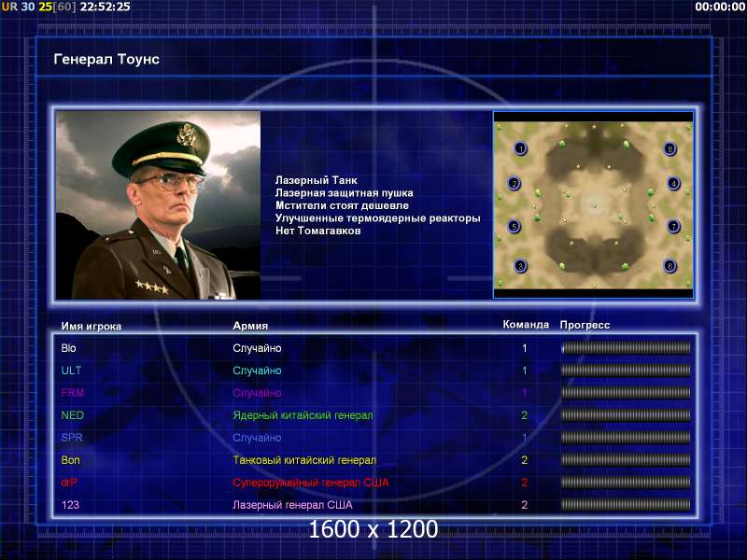Click army 'Танковый китайский генерал' for Bon
The height and width of the screenshot is (560, 747).
pos(304,460)
